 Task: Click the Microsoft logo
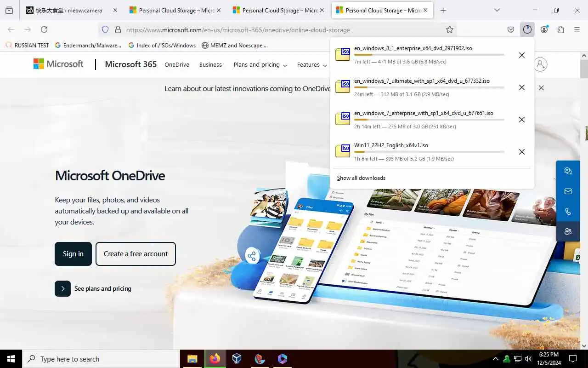[x=58, y=64]
